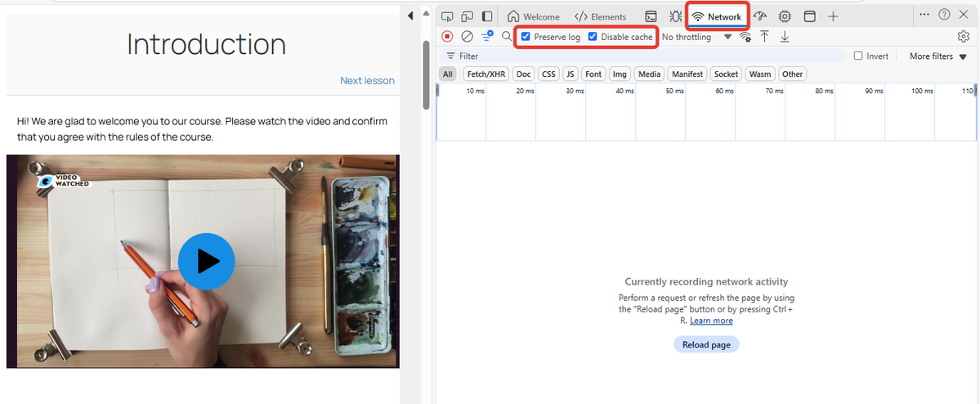980x404 pixels.
Task: Open more tools plus button
Action: (833, 16)
